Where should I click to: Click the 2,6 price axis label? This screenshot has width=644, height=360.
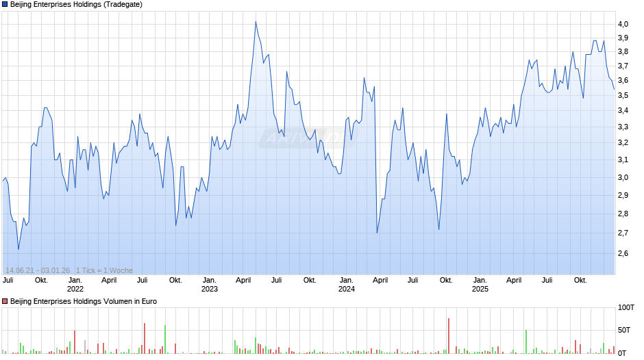(x=623, y=253)
